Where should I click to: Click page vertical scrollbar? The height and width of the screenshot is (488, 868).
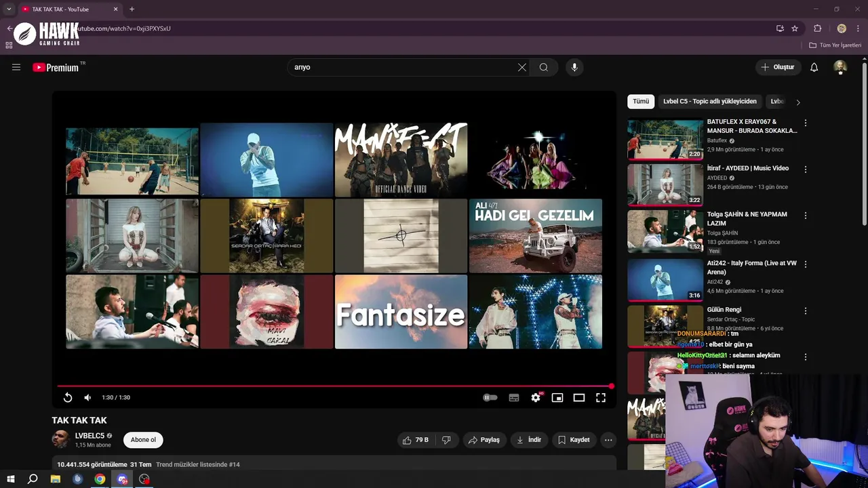pyautogui.click(x=864, y=144)
